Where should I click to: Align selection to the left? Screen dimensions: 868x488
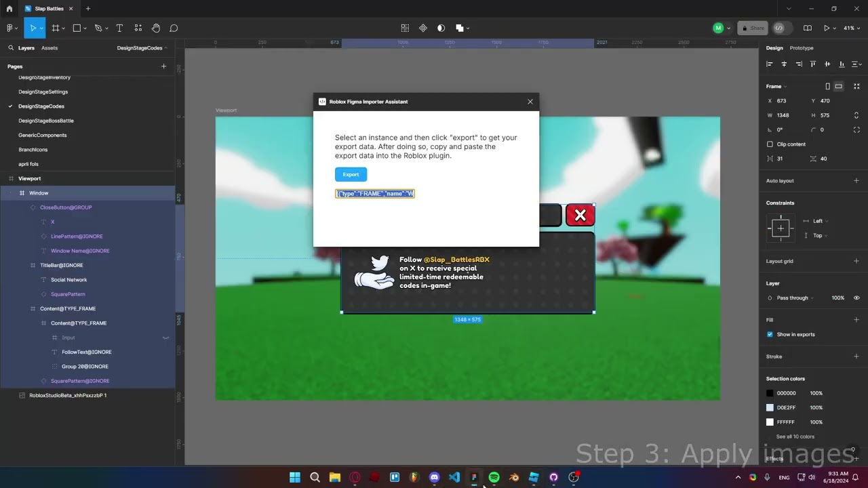click(770, 64)
